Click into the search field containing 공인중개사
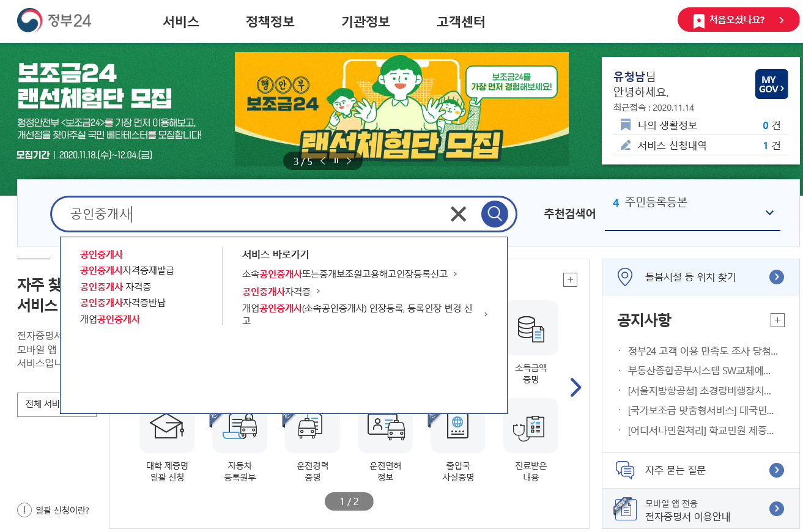803x532 pixels. point(251,214)
